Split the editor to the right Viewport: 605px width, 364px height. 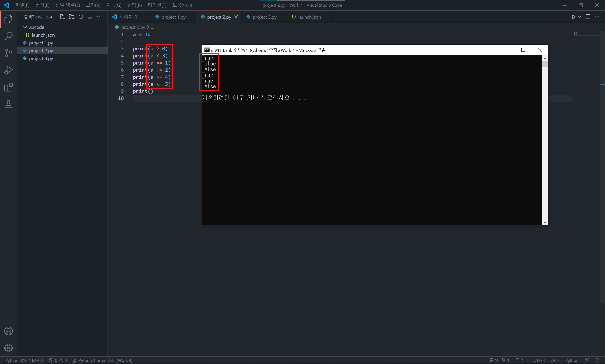coord(588,17)
